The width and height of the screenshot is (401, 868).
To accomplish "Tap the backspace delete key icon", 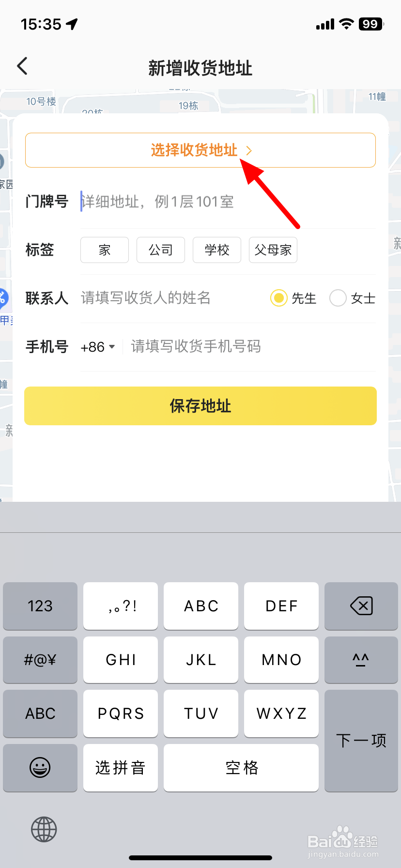I will 361,606.
